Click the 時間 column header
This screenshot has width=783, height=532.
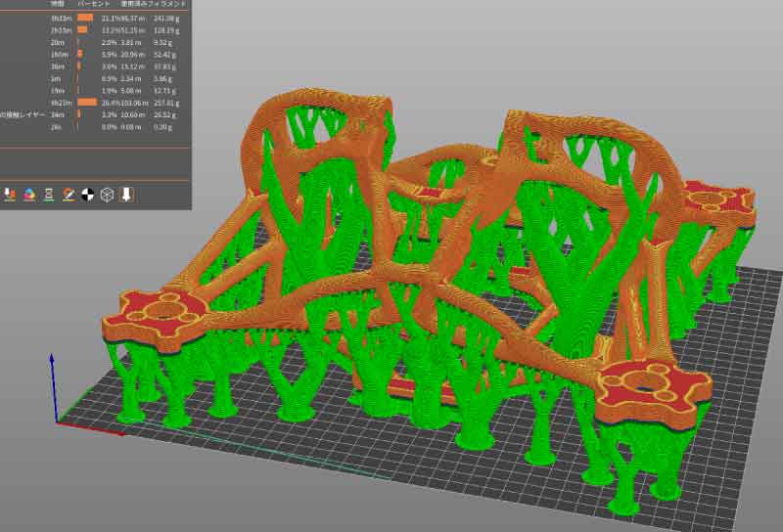tap(58, 5)
